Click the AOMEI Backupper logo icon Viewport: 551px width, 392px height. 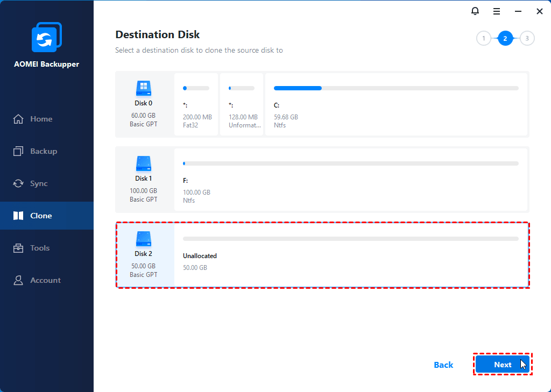coord(47,37)
